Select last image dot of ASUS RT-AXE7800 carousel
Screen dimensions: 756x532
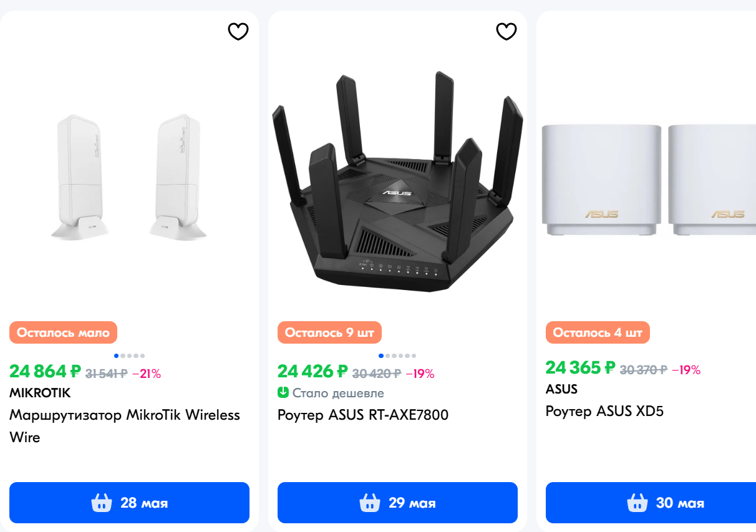[x=414, y=355]
